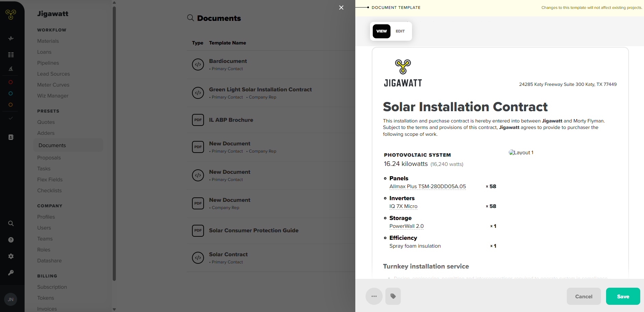
Task: Click the Template Name column header
Action: point(228,43)
